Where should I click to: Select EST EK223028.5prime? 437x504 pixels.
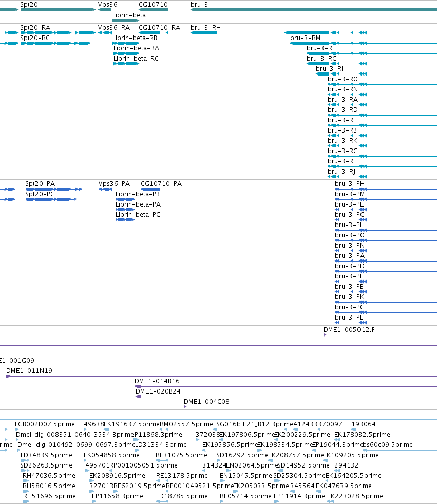click(x=355, y=496)
